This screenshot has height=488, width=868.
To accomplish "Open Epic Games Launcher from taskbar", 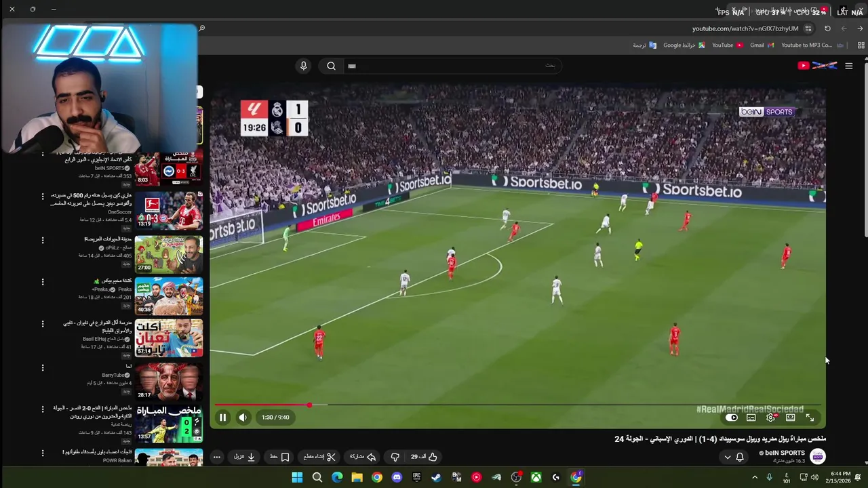I will pos(416,477).
